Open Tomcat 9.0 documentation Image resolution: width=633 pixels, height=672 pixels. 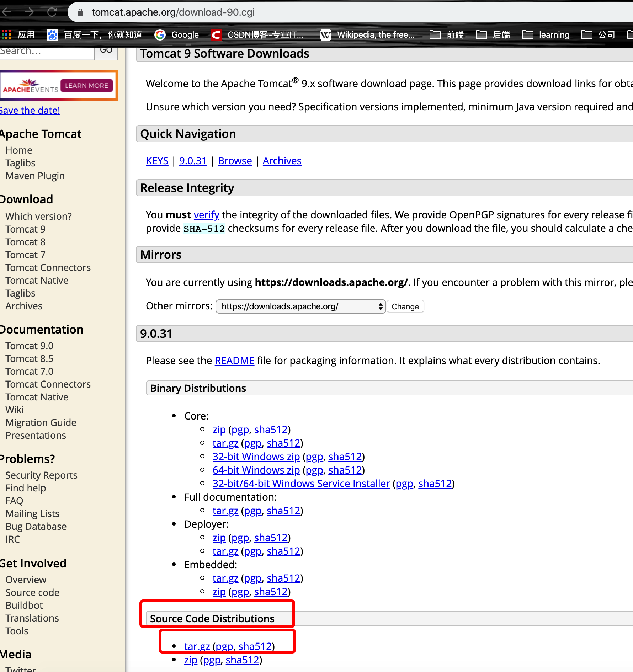coord(30,346)
